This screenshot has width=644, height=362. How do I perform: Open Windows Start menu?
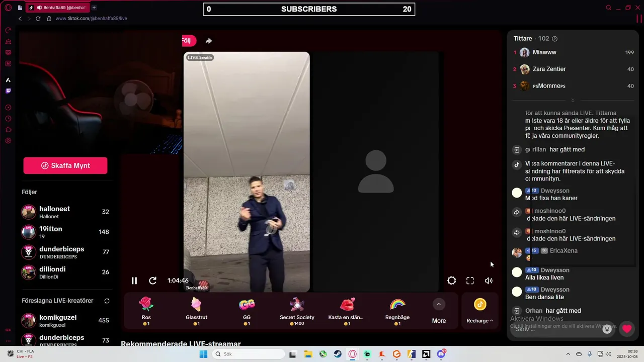point(203,354)
